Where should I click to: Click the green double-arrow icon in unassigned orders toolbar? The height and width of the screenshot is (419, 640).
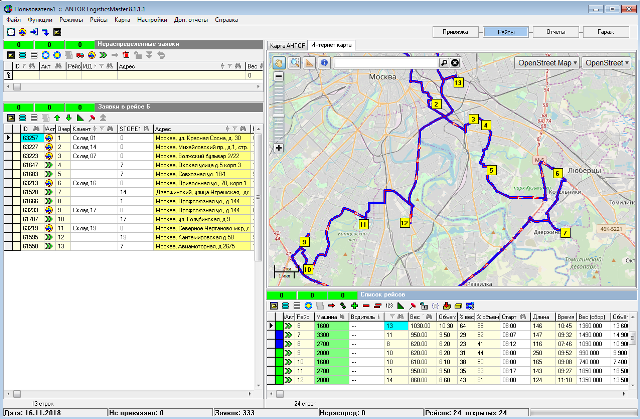[103, 55]
